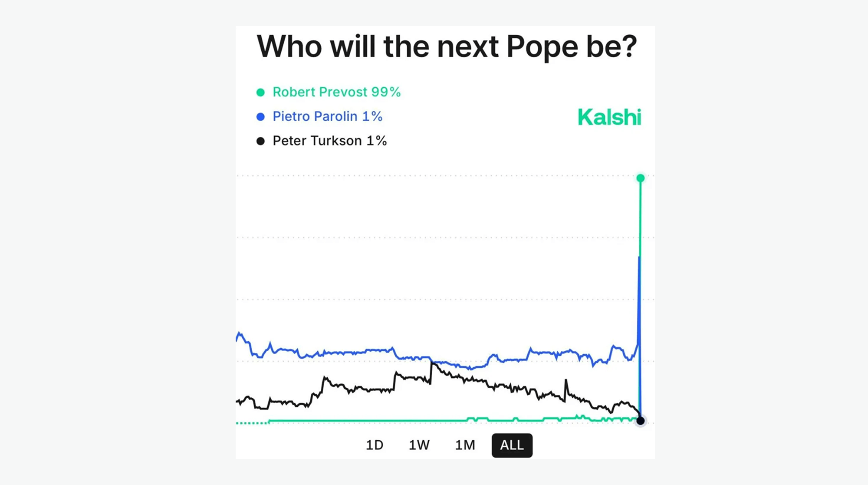This screenshot has width=868, height=485.
Task: Select the Pietro Parolin 1% legend label
Action: [327, 116]
